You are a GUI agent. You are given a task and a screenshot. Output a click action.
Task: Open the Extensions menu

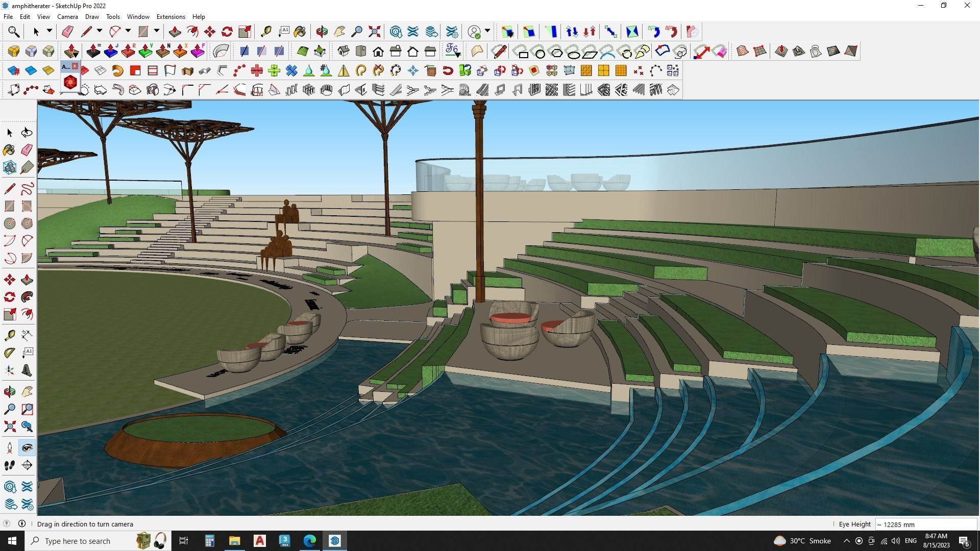[x=170, y=16]
